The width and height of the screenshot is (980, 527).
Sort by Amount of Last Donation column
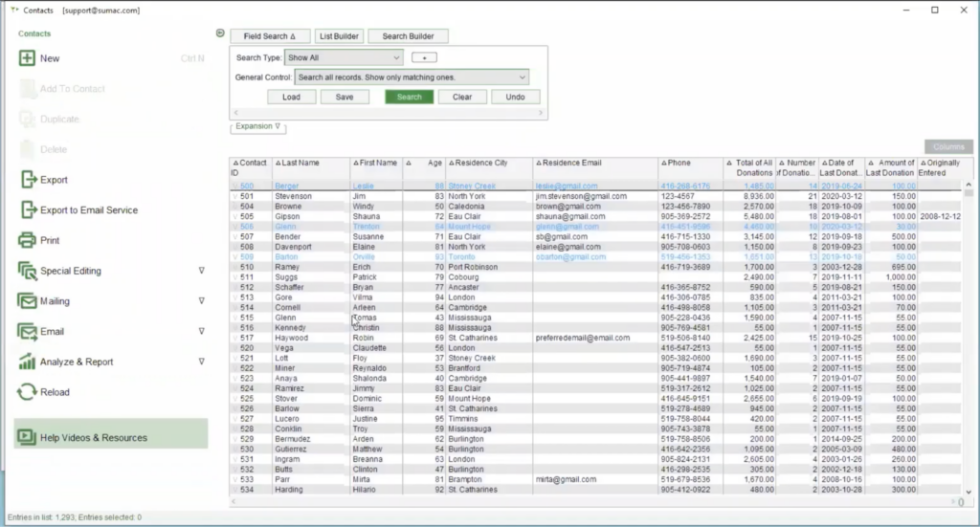(x=891, y=167)
